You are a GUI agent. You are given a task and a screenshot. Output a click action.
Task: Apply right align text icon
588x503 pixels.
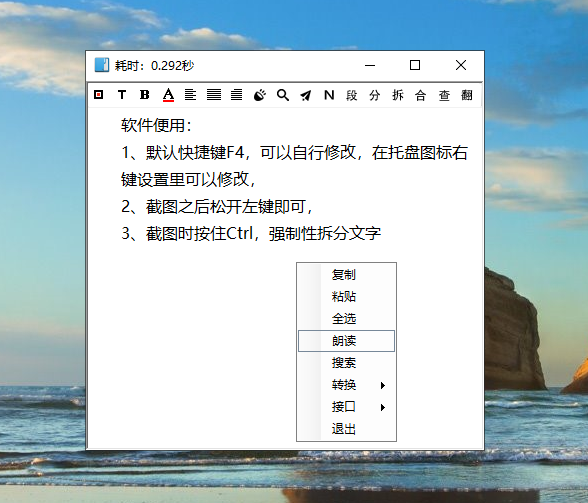pos(237,95)
